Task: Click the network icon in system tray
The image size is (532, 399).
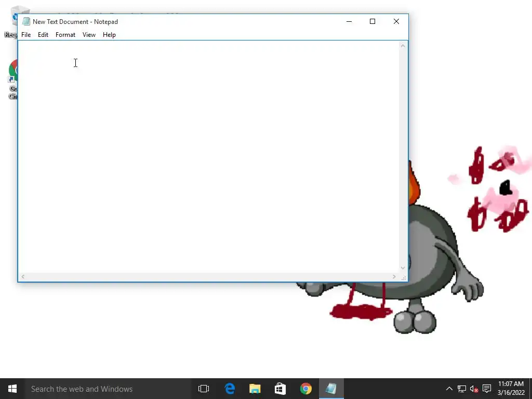Action: click(x=462, y=389)
